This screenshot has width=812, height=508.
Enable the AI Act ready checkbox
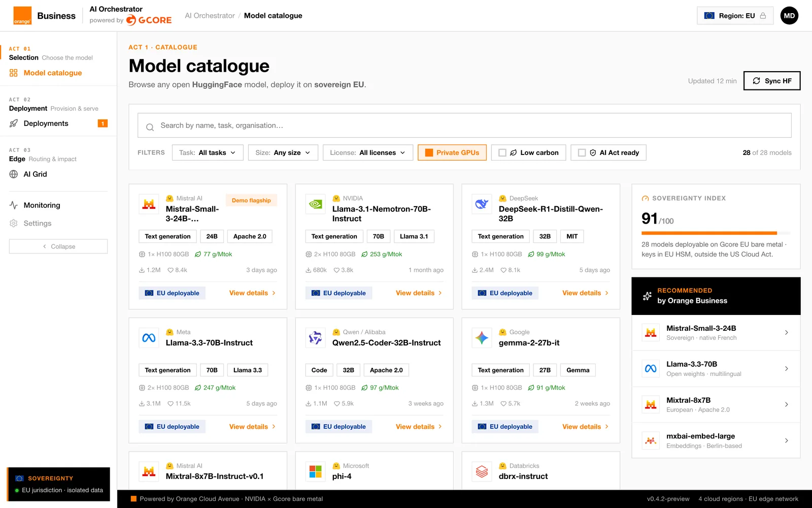tap(582, 152)
